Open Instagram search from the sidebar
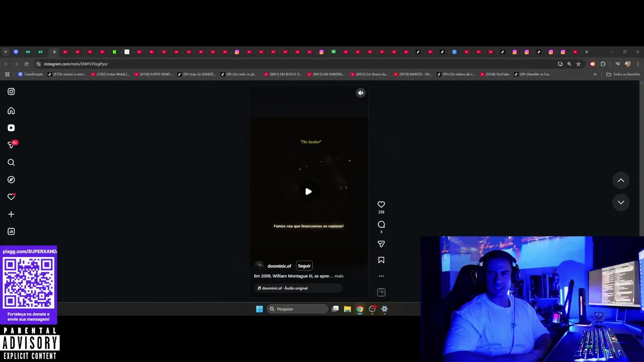644x362 pixels. pyautogui.click(x=11, y=162)
